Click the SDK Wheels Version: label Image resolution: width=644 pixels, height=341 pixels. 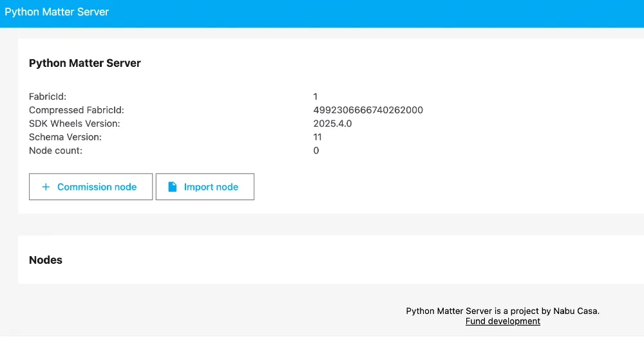[x=74, y=124]
